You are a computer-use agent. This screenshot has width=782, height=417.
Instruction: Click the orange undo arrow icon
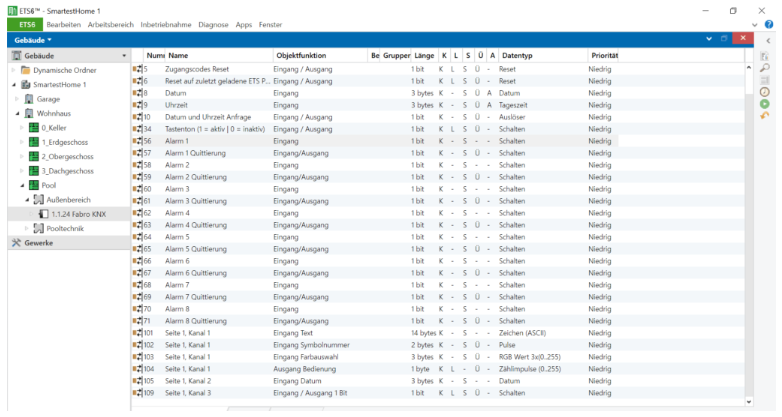click(765, 115)
